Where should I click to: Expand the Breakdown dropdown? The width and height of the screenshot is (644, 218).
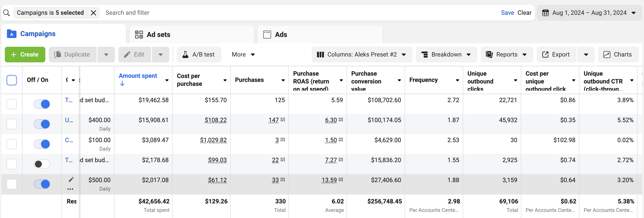pos(446,54)
